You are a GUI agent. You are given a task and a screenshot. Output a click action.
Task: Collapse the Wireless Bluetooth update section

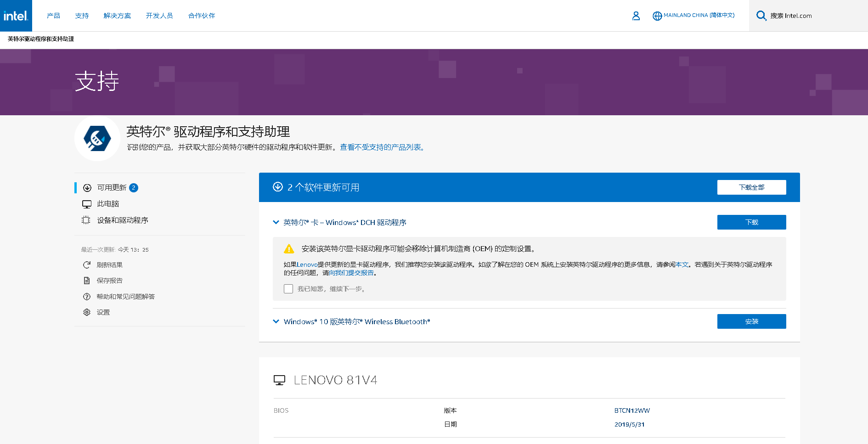coord(276,321)
